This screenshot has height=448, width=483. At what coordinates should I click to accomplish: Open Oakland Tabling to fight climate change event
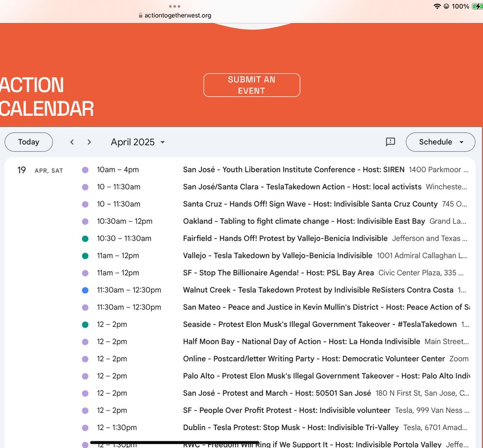point(304,222)
